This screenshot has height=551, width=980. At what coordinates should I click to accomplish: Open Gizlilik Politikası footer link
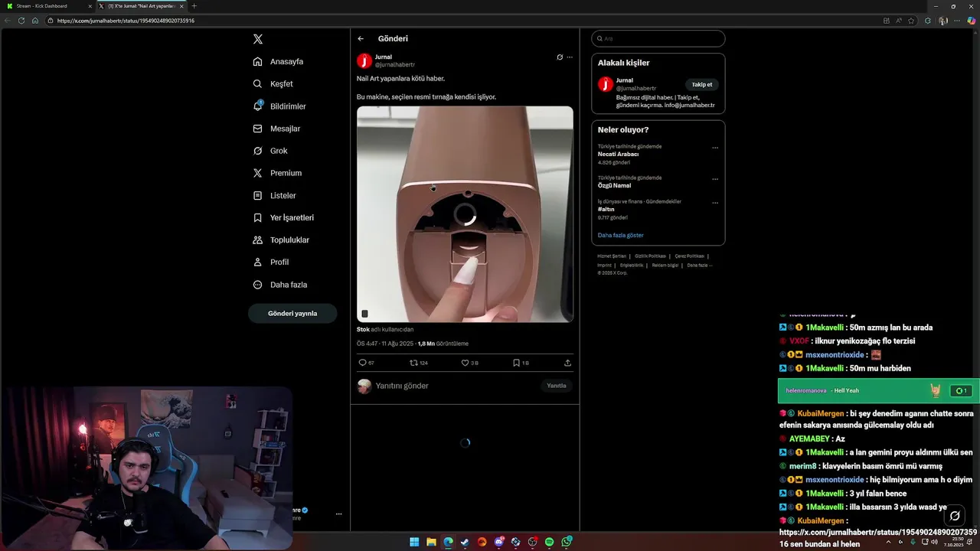pyautogui.click(x=650, y=256)
